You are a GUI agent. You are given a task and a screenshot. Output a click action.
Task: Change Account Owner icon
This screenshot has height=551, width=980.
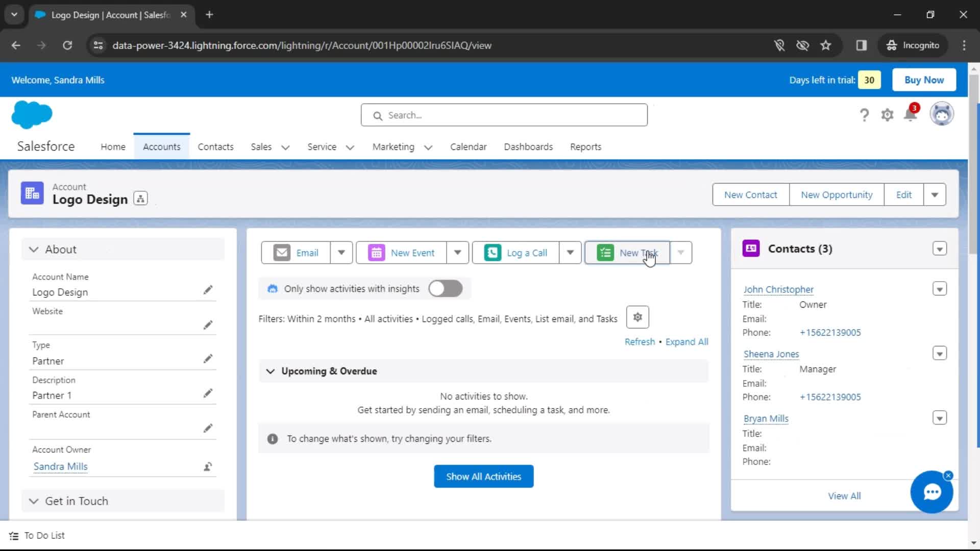(x=208, y=466)
